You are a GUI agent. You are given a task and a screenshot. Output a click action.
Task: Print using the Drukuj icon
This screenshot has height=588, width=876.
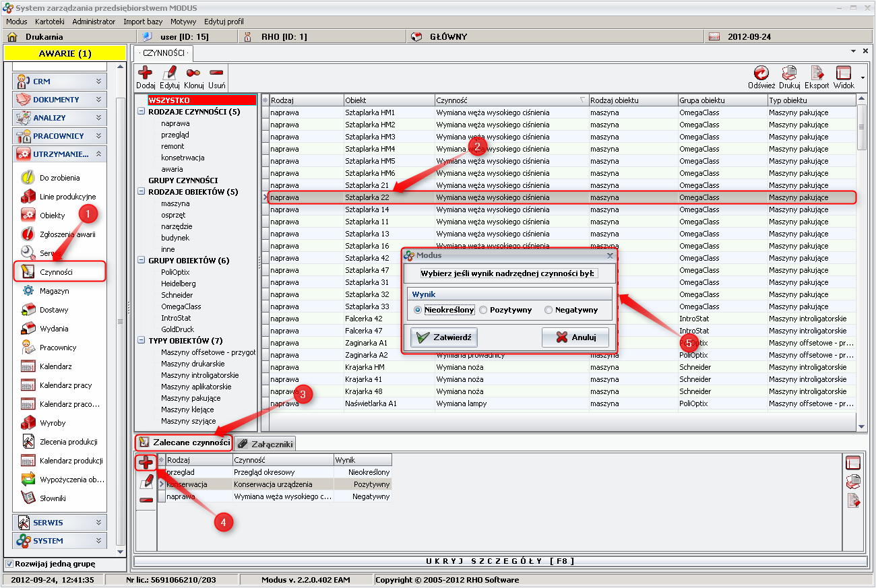point(788,73)
